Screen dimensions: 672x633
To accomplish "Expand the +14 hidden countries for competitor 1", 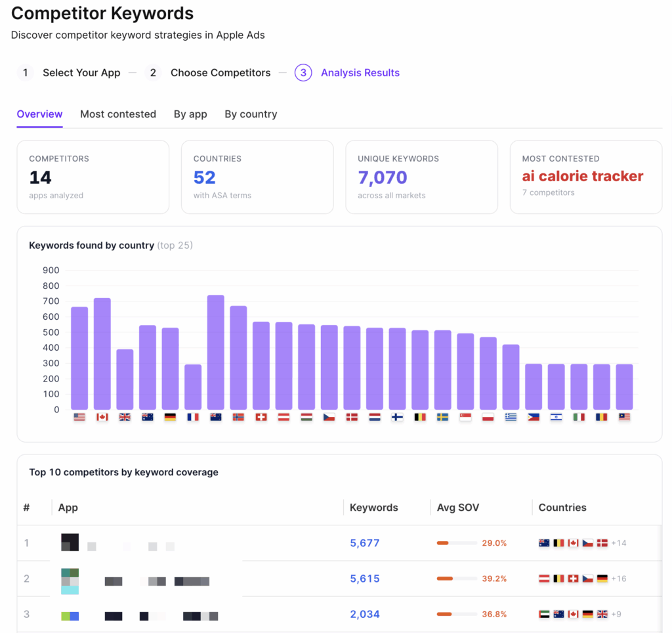I will click(619, 543).
